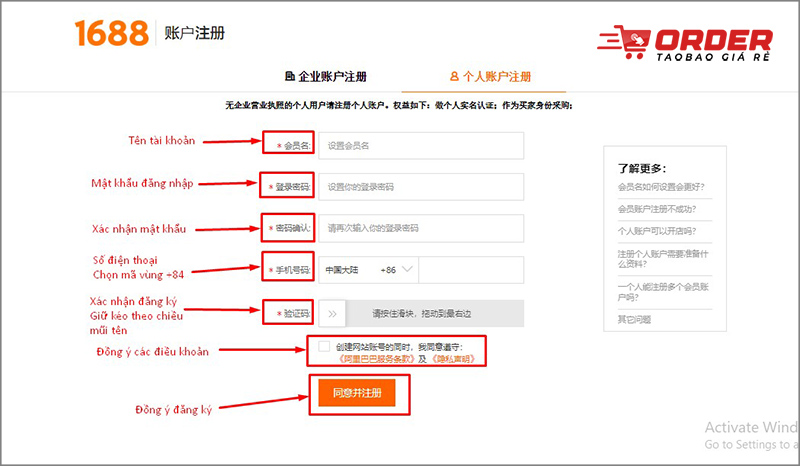This screenshot has height=466, width=800.
Task: Select the 个人账户注册 tab
Action: [x=490, y=77]
